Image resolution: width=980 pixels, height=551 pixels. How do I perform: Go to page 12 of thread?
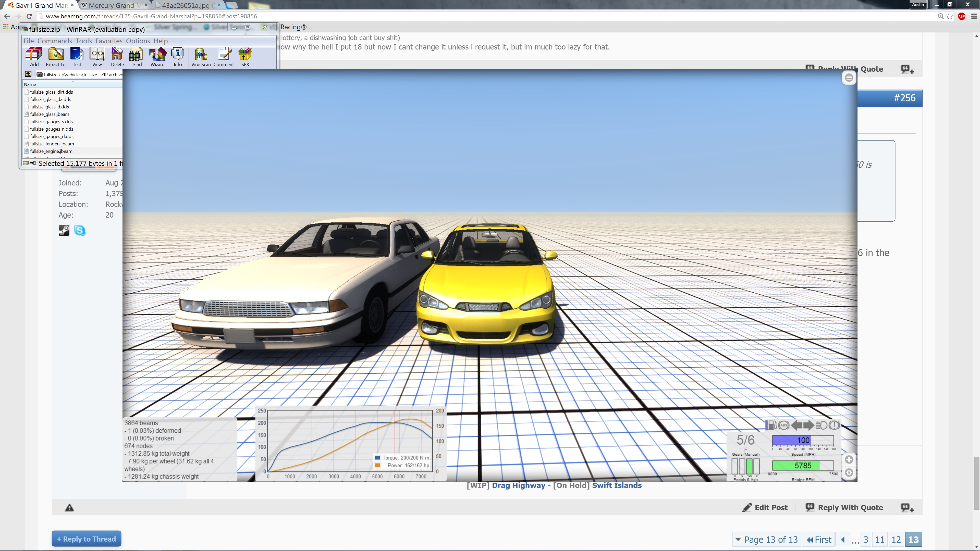[x=896, y=540]
